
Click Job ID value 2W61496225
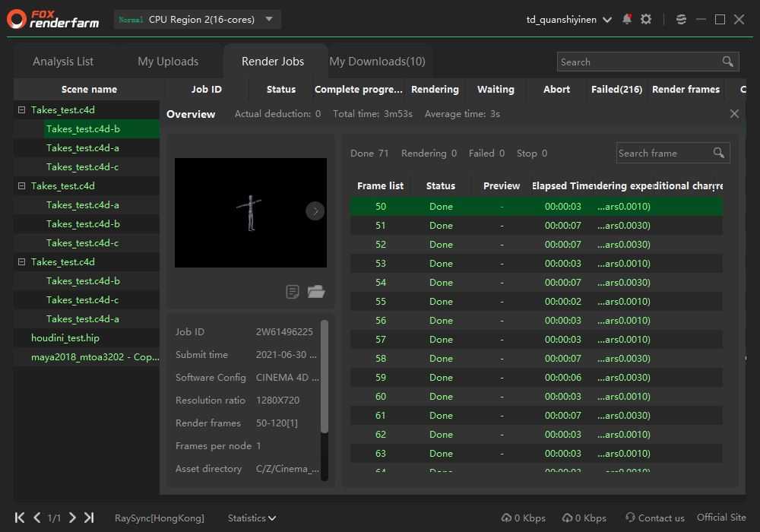point(284,331)
